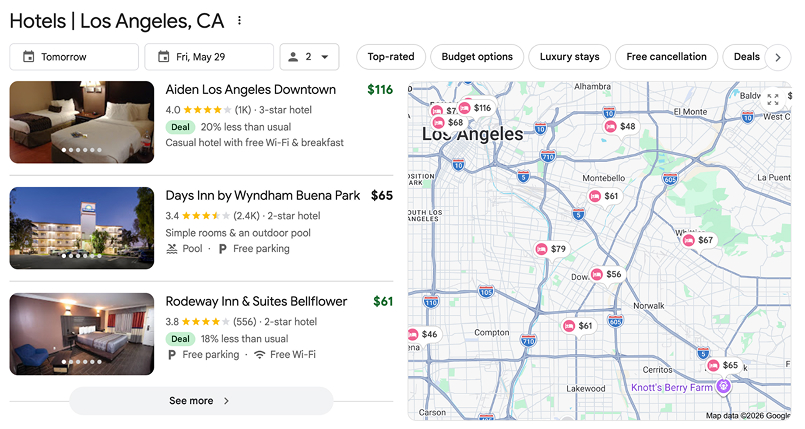Click the $65 price for Days Inn listing
The image size is (805, 429).
pyautogui.click(x=382, y=196)
